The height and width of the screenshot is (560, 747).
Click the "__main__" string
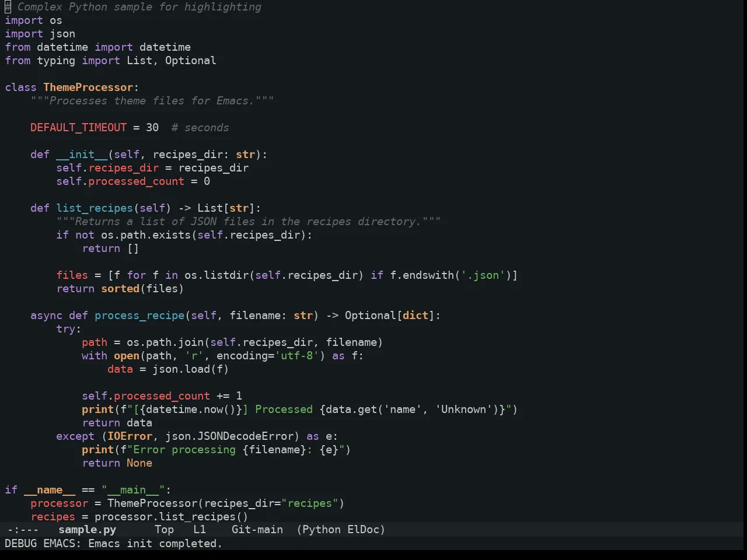pyautogui.click(x=133, y=490)
